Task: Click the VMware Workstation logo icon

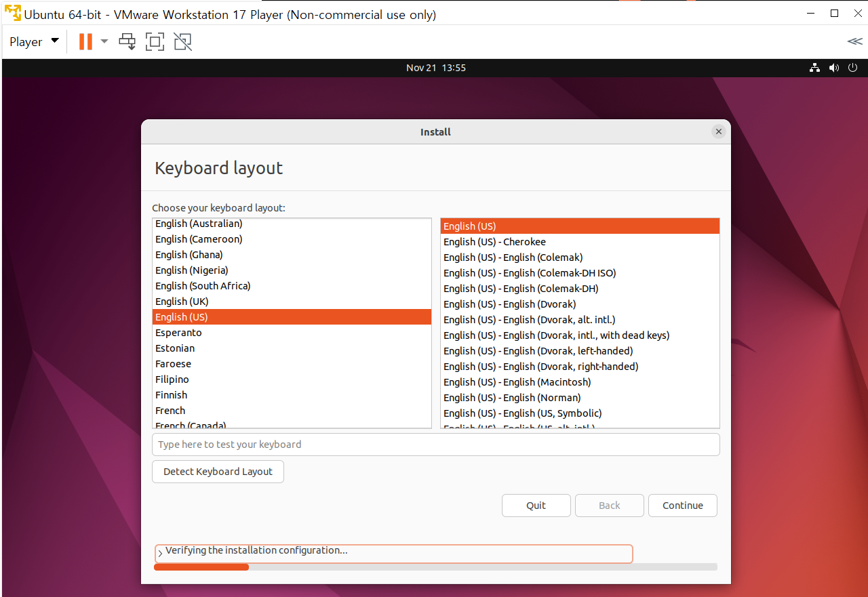Action: point(12,14)
